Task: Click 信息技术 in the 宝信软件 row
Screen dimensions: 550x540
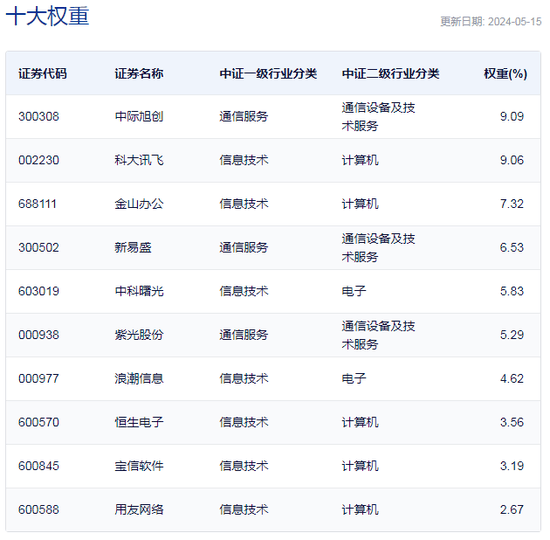Action: coord(244,466)
